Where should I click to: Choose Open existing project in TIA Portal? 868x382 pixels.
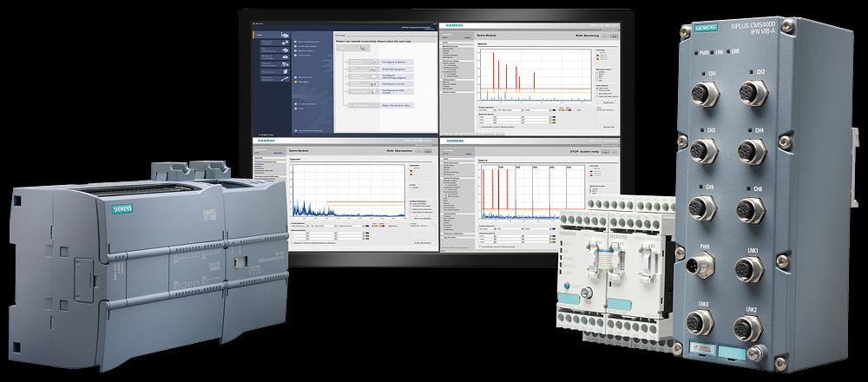pyautogui.click(x=306, y=42)
